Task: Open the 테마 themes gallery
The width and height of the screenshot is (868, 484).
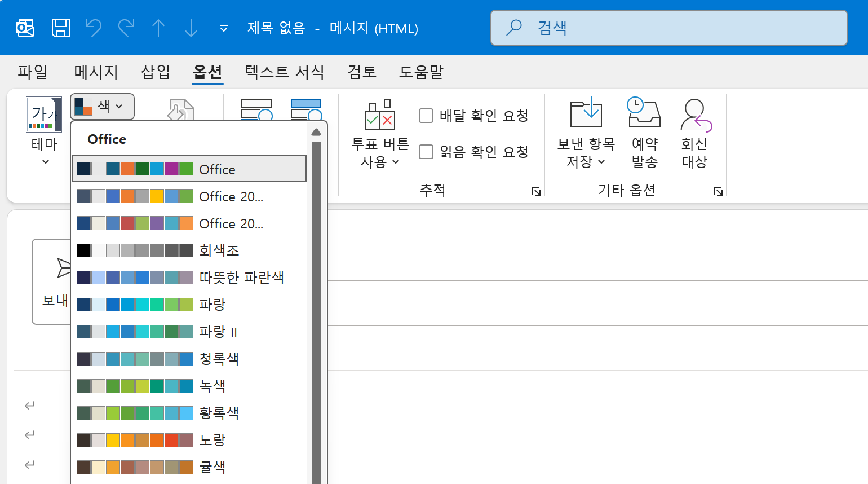Action: click(x=44, y=115)
